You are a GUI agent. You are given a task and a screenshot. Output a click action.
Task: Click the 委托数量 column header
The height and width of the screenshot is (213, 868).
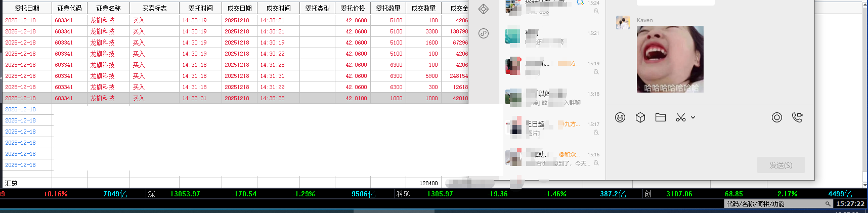[388, 8]
